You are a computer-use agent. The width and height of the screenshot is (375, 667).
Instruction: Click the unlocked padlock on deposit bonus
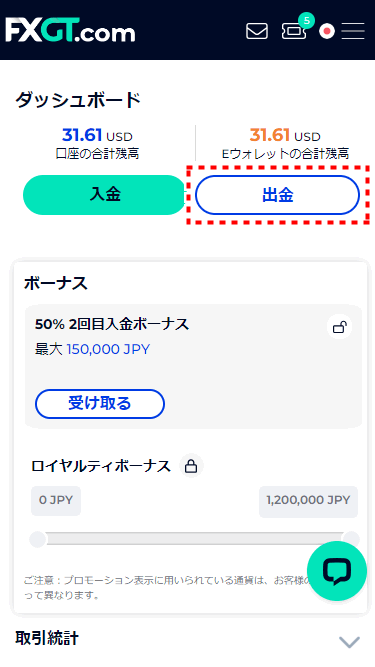(x=339, y=327)
